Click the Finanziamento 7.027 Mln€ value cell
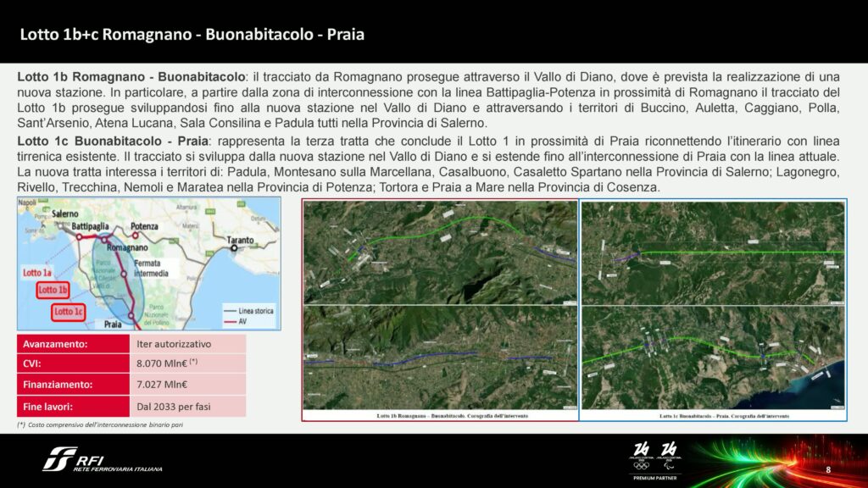The height and width of the screenshot is (488, 868). point(188,385)
